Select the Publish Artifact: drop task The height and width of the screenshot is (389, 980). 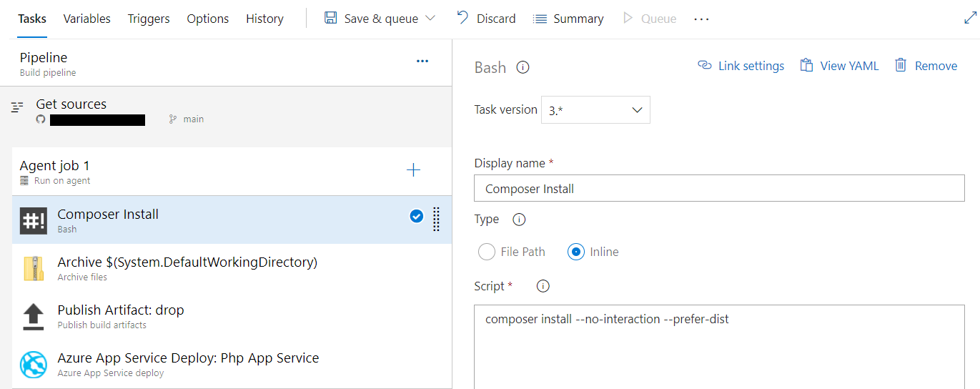232,315
